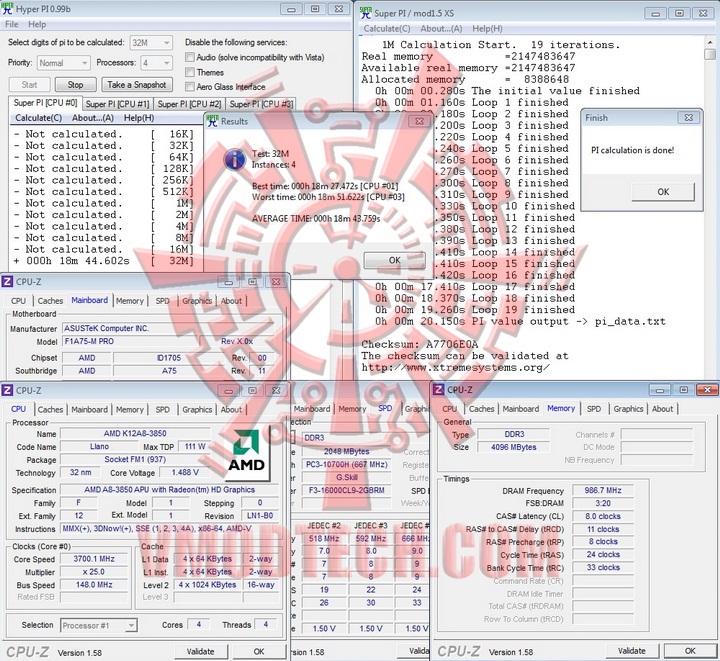720x661 pixels.
Task: Close the Results dialog with X
Action: (419, 121)
